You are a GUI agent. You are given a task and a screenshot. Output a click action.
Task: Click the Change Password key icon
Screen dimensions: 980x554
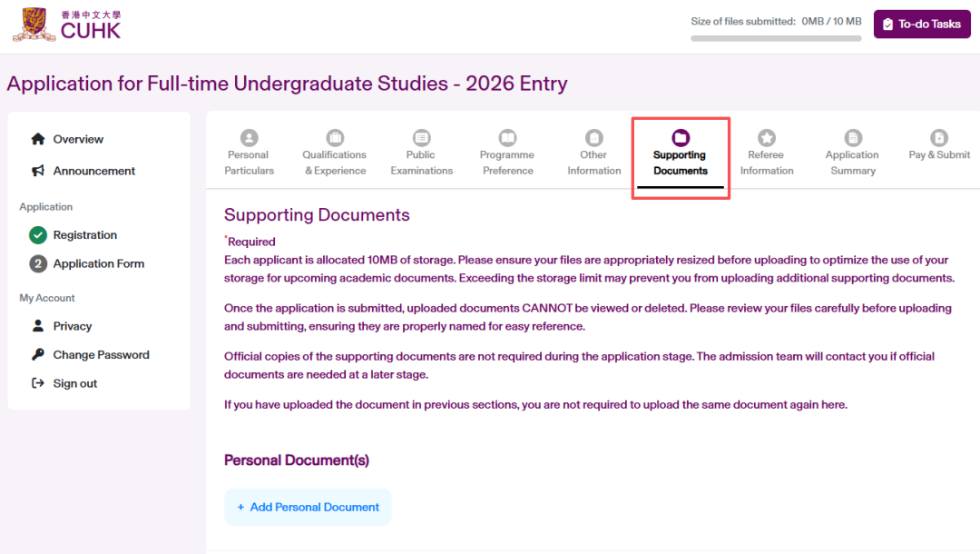38,355
